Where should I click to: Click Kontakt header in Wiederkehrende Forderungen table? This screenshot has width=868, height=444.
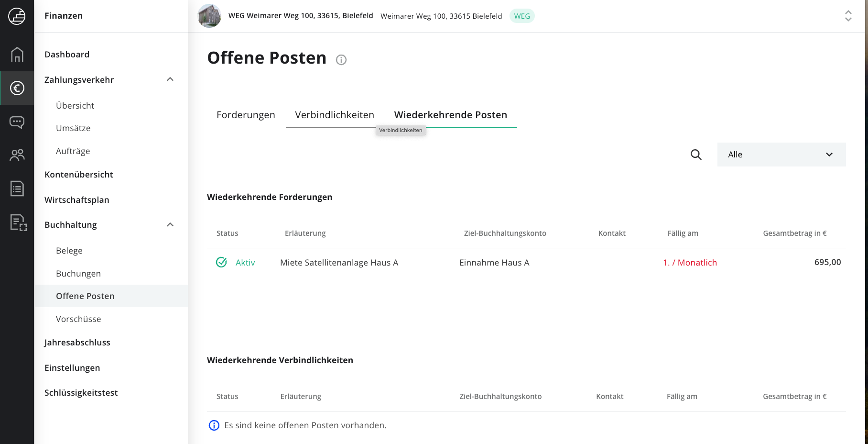(612, 233)
